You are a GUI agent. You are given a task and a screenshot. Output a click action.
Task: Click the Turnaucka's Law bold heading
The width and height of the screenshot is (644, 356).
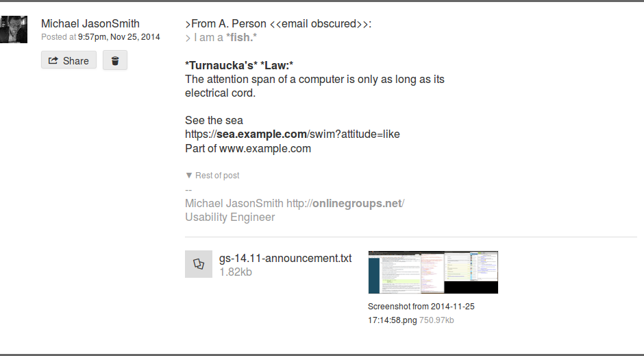click(x=239, y=65)
